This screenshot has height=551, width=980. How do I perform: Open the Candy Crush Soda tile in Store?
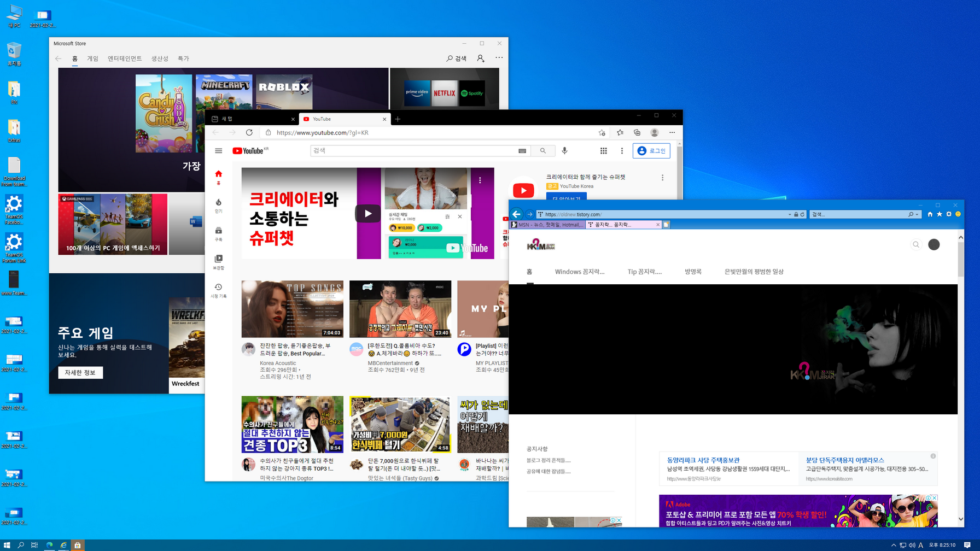(x=164, y=113)
